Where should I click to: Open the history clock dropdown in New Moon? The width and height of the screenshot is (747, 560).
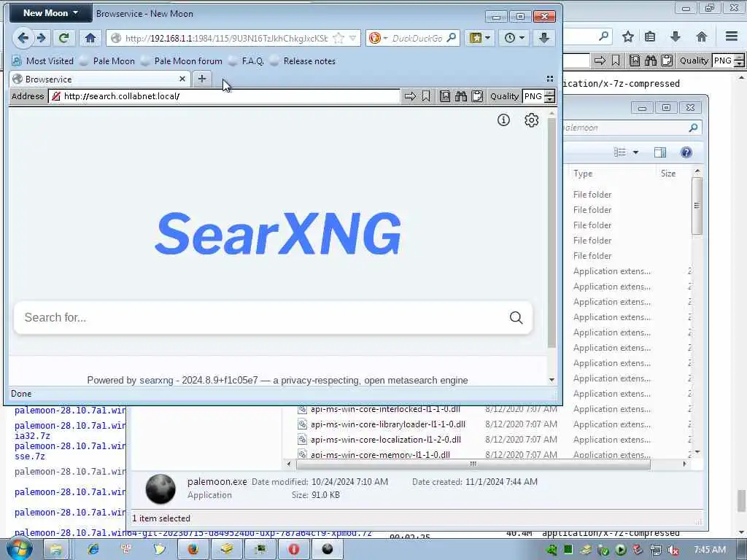click(x=514, y=38)
